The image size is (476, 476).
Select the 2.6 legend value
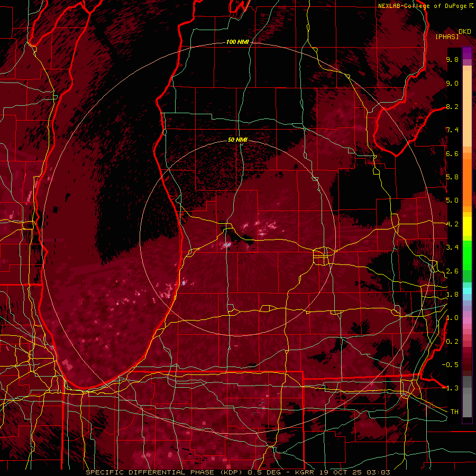click(x=452, y=271)
